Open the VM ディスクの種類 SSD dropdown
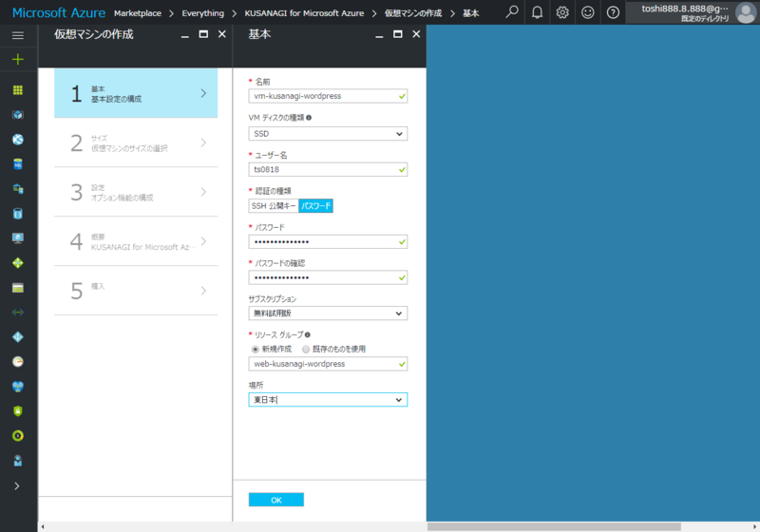 click(x=328, y=134)
